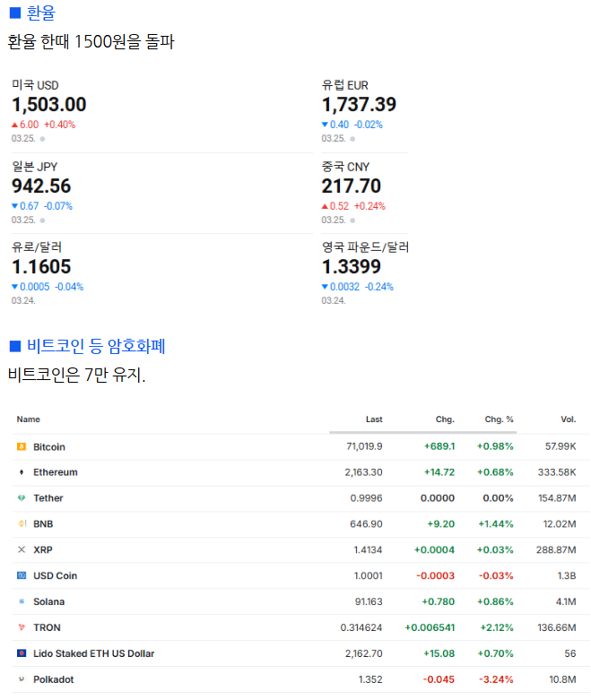Click the Polkadot logo icon
591x700 pixels.
click(22, 679)
